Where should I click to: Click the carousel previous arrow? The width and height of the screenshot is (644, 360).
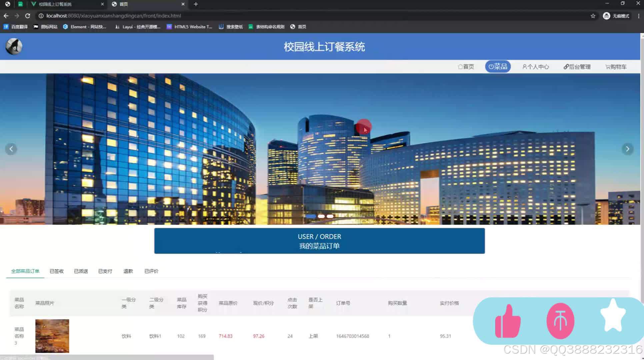point(11,149)
